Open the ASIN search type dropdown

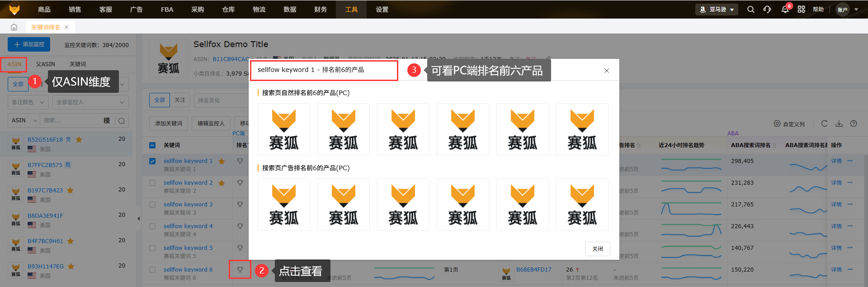point(24,120)
